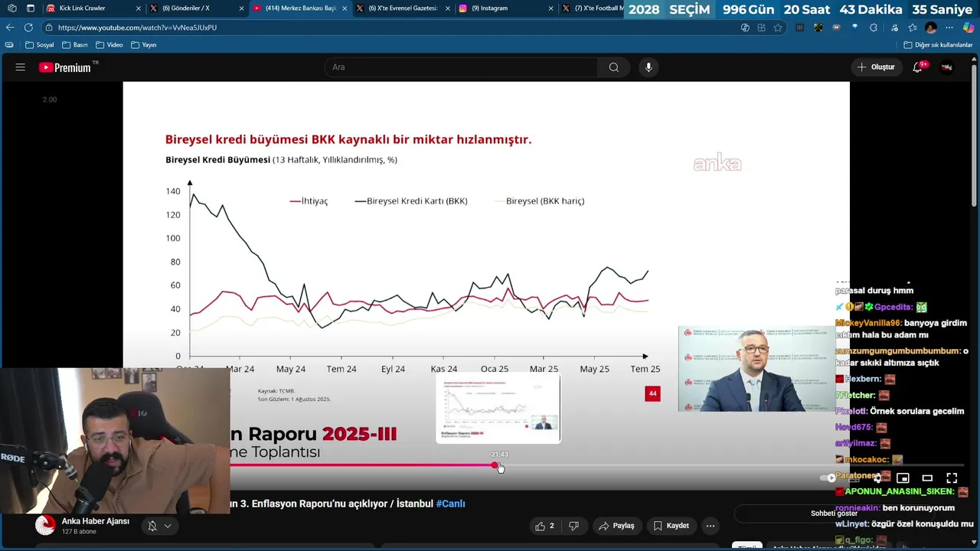Click the YouTube search magnifier button
This screenshot has height=551, width=980.
pos(613,67)
